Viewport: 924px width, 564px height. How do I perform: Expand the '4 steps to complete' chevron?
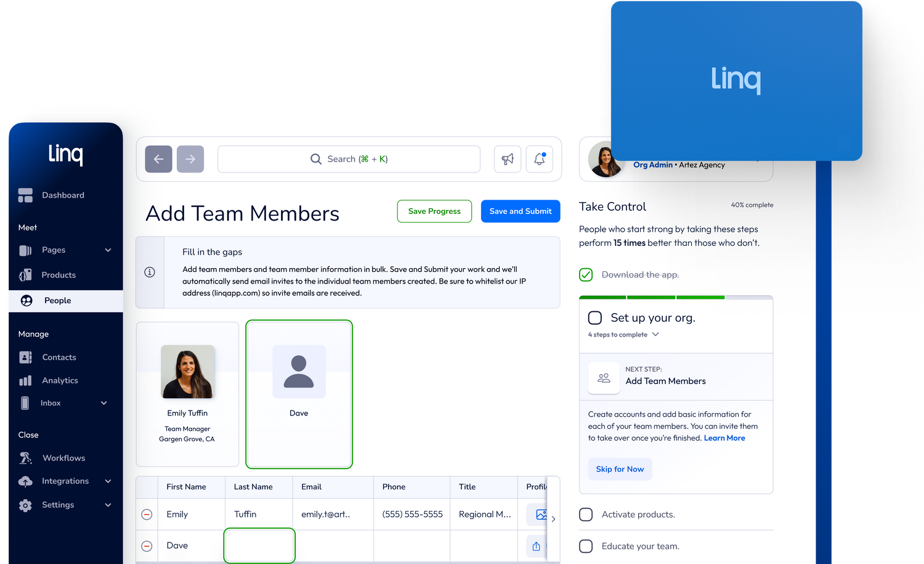tap(655, 335)
